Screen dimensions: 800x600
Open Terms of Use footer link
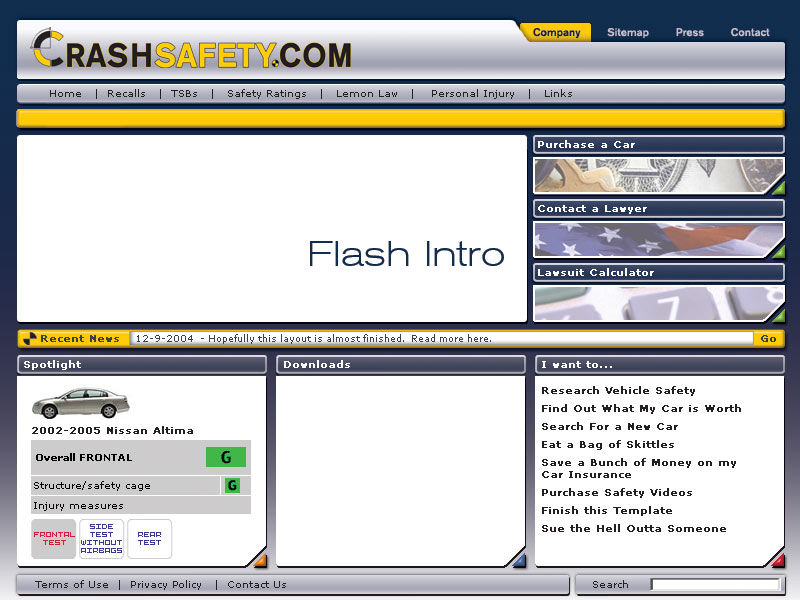click(x=71, y=584)
